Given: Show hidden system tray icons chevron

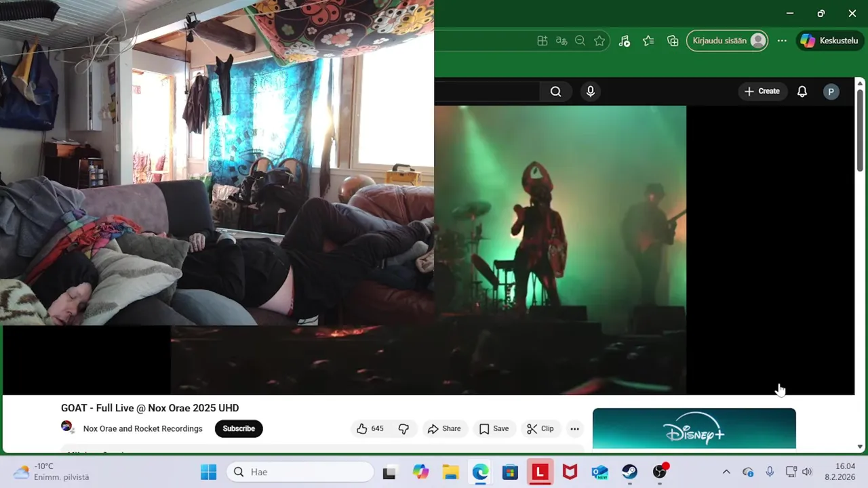Looking at the screenshot, I should [x=726, y=472].
